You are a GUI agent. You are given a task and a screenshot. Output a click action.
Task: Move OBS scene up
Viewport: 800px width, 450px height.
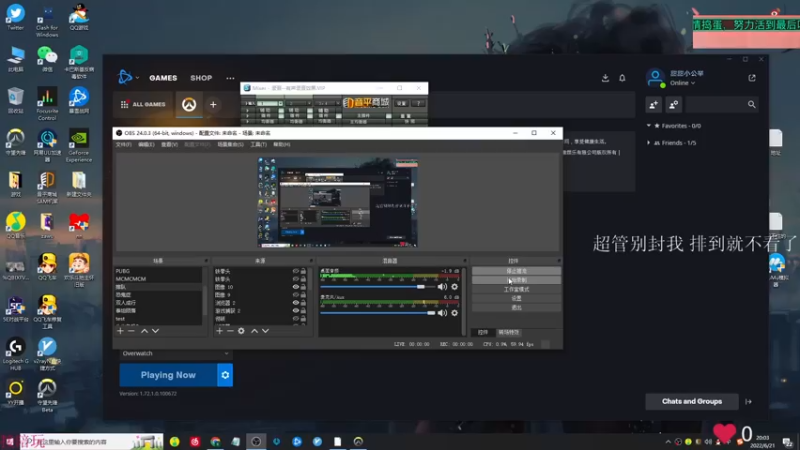[x=144, y=331]
